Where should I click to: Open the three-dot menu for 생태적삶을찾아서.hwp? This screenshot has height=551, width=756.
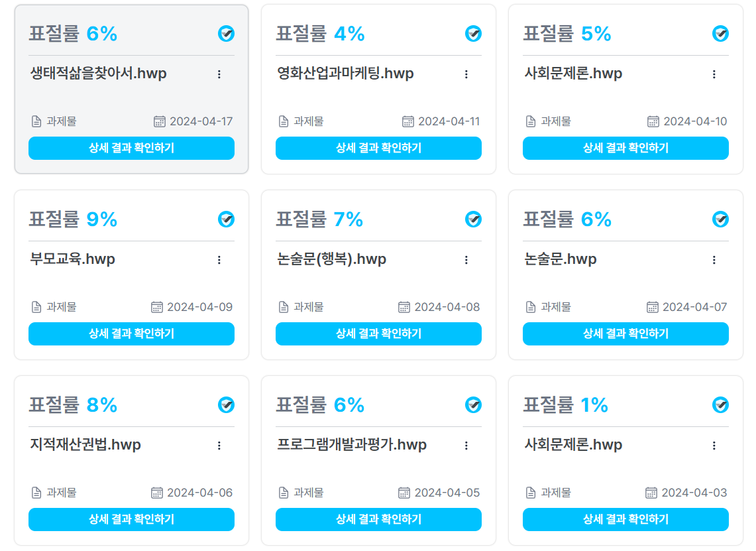coord(219,74)
